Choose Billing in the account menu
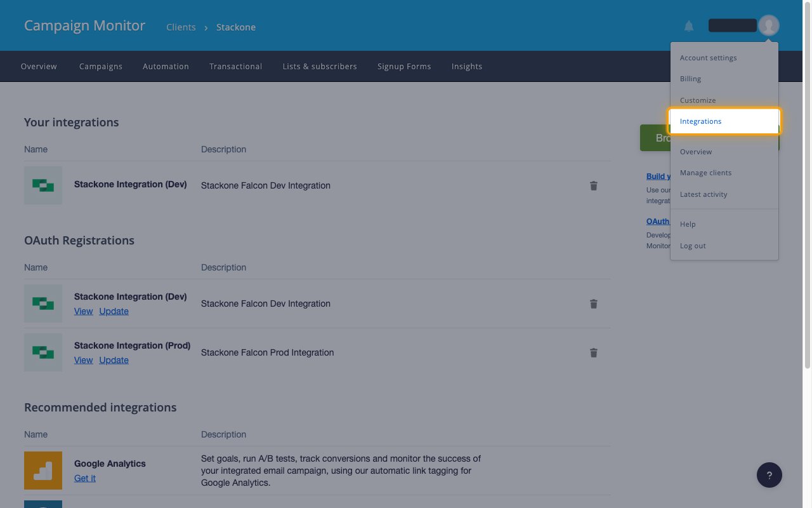Screen dimensions: 812x508 tap(690, 79)
